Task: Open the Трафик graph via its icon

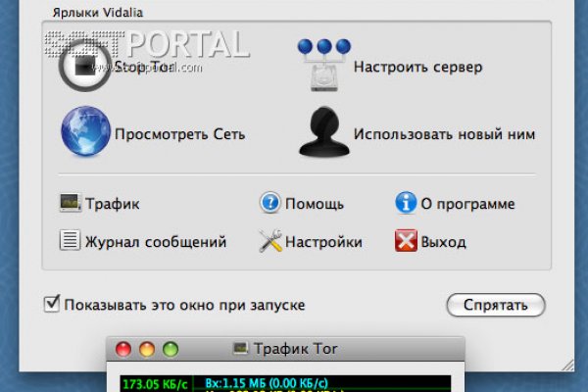Action: coord(70,204)
